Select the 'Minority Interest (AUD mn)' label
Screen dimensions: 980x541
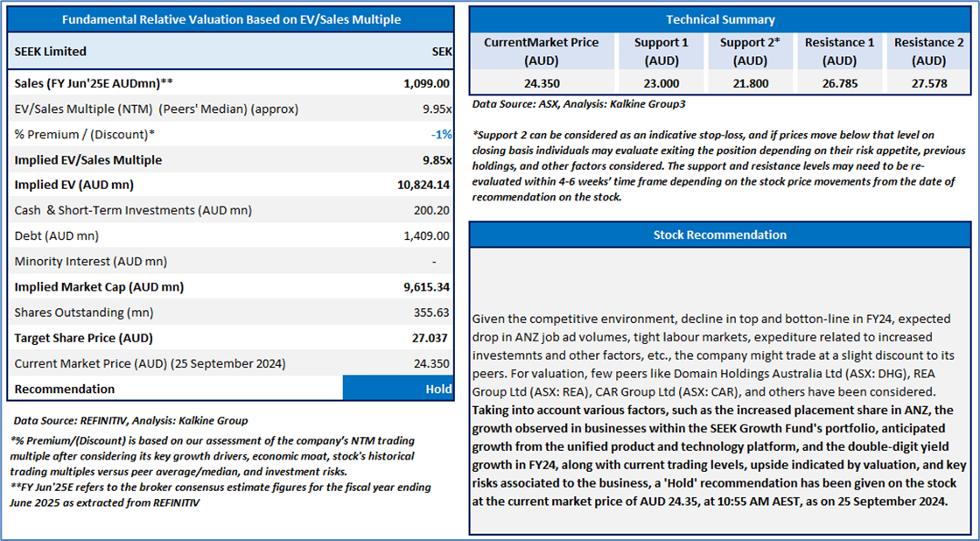point(91,262)
